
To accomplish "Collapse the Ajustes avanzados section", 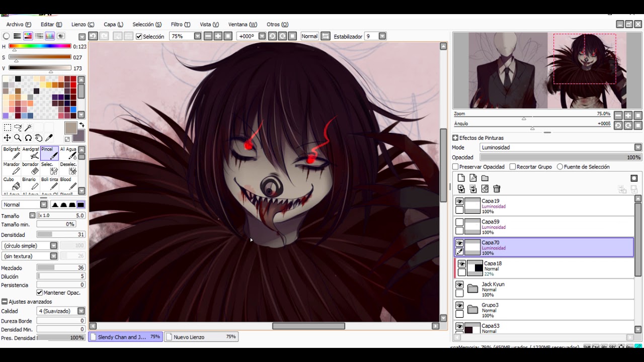I will (5, 302).
